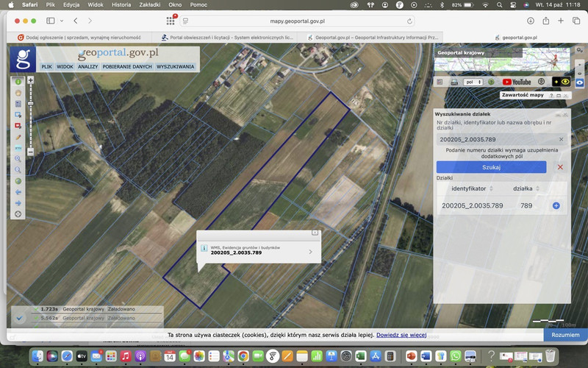Select the magnifier zoom-in tool in left toolbar
Viewport: 588px width, 368px height.
pos(18,158)
